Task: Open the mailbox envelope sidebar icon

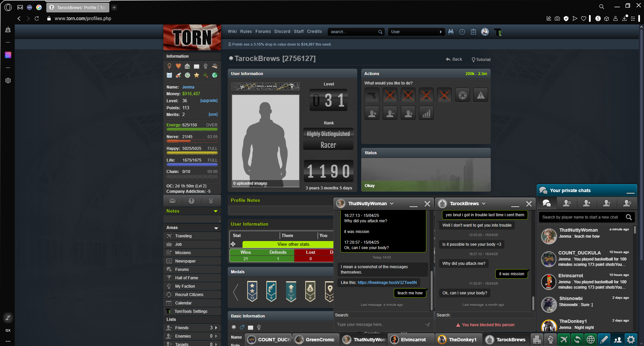Action: tap(172, 201)
